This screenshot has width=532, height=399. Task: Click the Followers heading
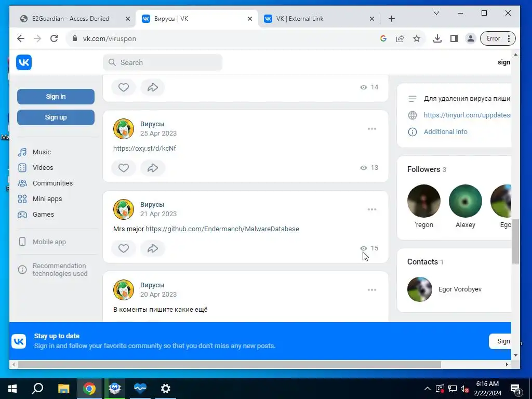point(423,169)
